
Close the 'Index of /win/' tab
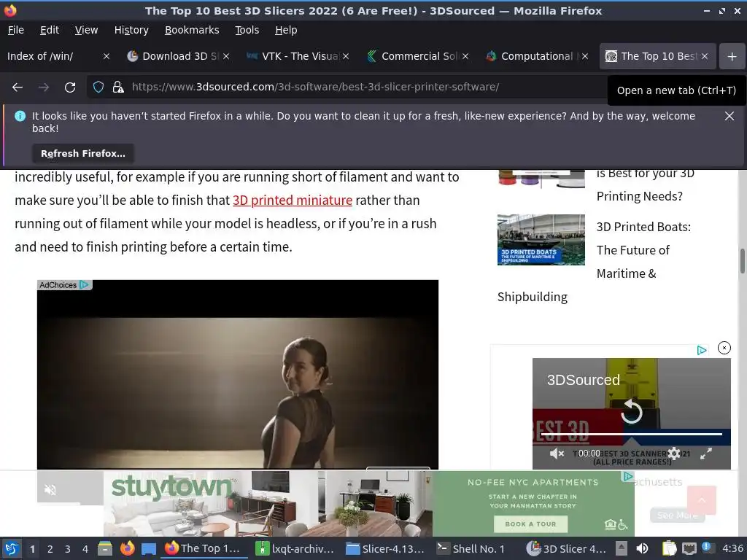107,56
